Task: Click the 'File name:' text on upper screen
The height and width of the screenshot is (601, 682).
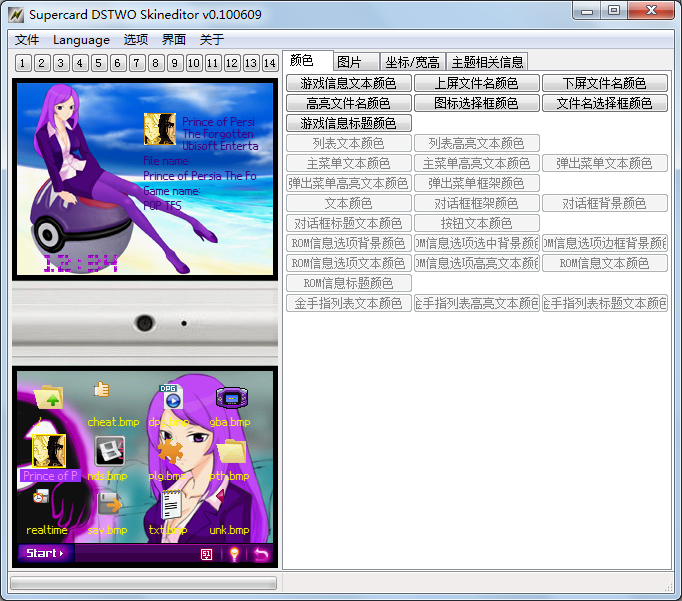Action: click(167, 161)
